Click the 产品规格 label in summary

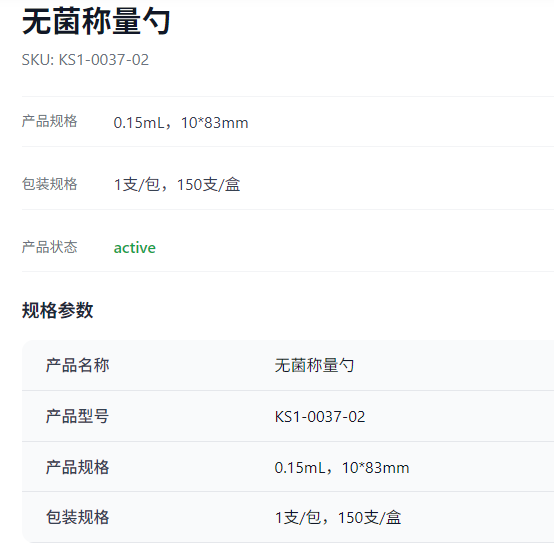coord(49,121)
